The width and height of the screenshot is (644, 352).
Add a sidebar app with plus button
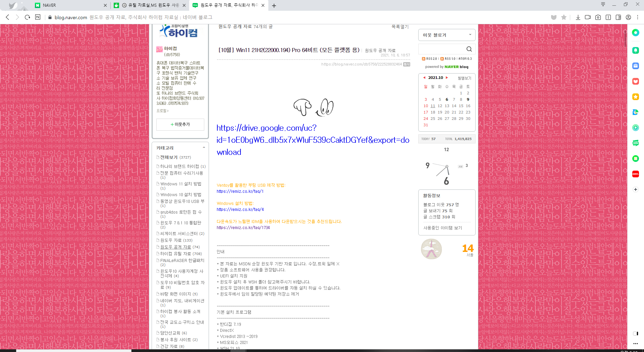click(635, 189)
